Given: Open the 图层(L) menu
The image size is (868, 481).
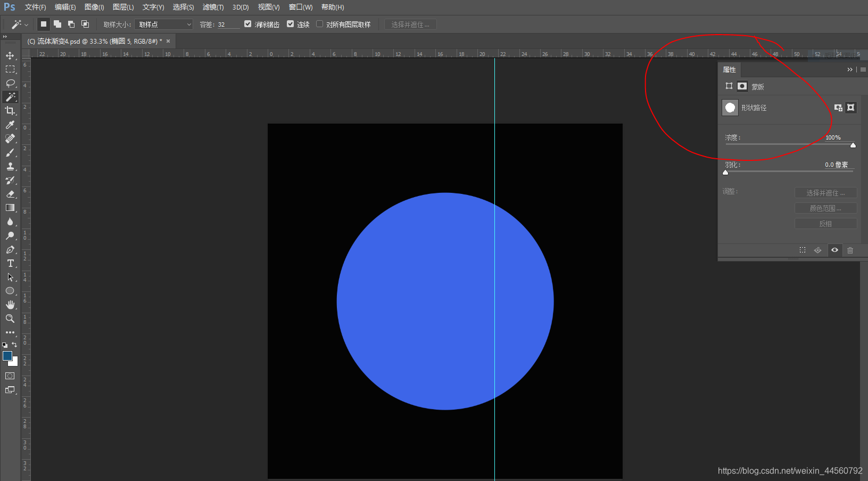Looking at the screenshot, I should (x=123, y=7).
